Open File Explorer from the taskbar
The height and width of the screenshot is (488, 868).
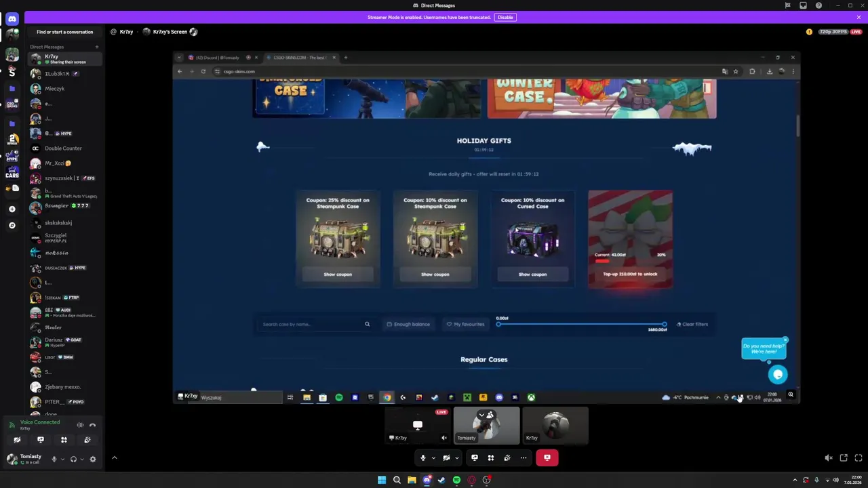coord(412,480)
